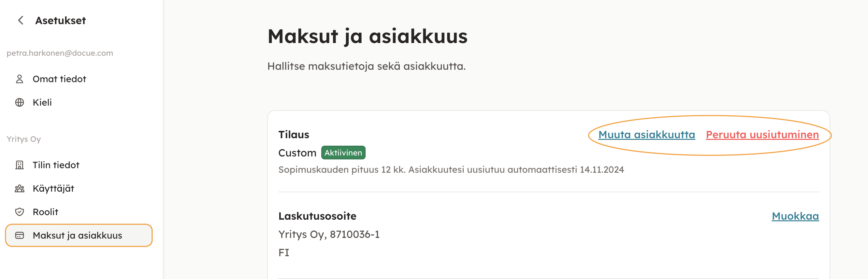
Task: Open the Omat tiedot settings page
Action: pos(59,79)
